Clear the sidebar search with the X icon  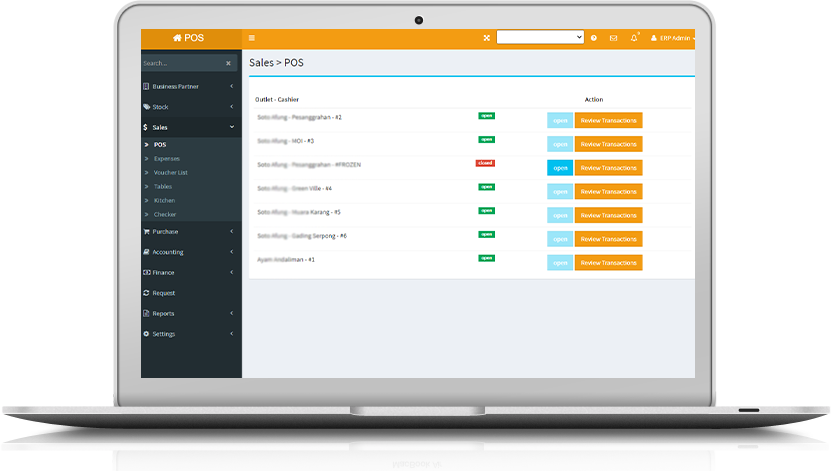[x=228, y=63]
